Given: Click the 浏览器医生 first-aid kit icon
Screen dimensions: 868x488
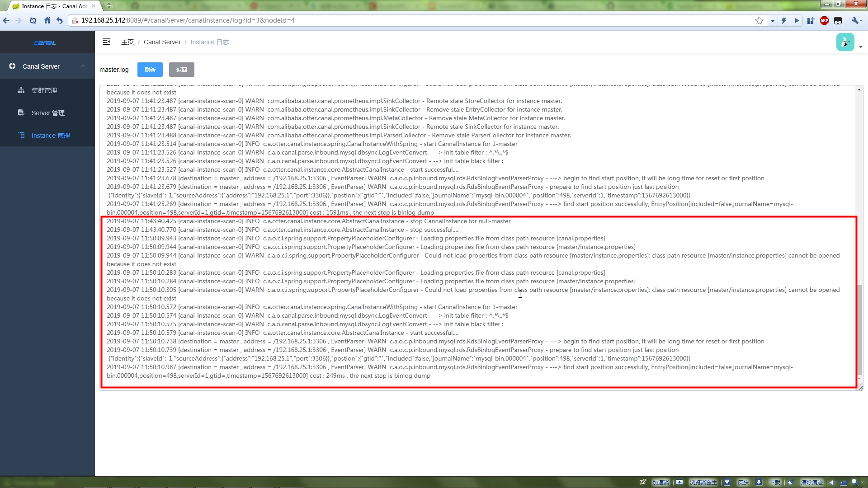Looking at the screenshot, I should (x=679, y=482).
